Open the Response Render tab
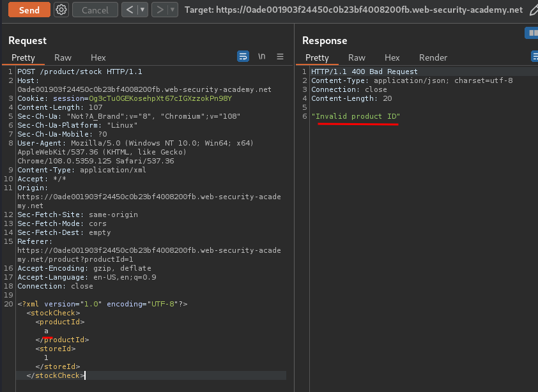 (433, 57)
